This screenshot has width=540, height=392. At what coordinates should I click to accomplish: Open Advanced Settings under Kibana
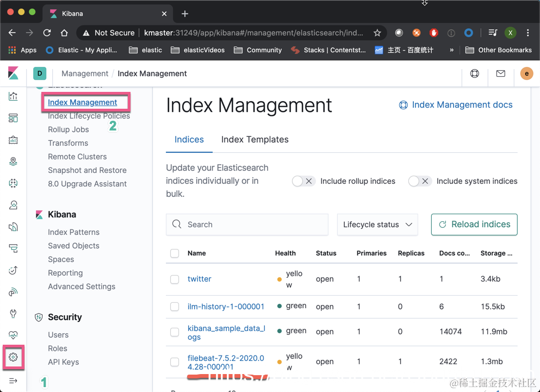81,287
